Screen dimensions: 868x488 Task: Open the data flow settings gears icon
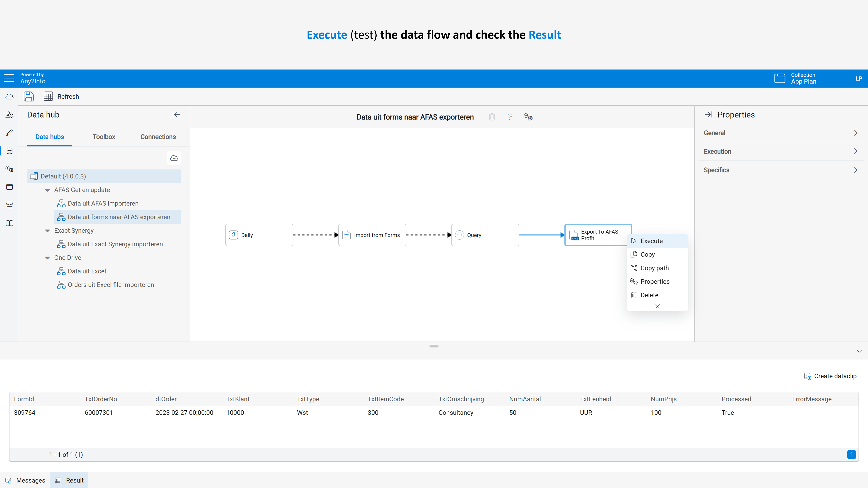point(528,117)
